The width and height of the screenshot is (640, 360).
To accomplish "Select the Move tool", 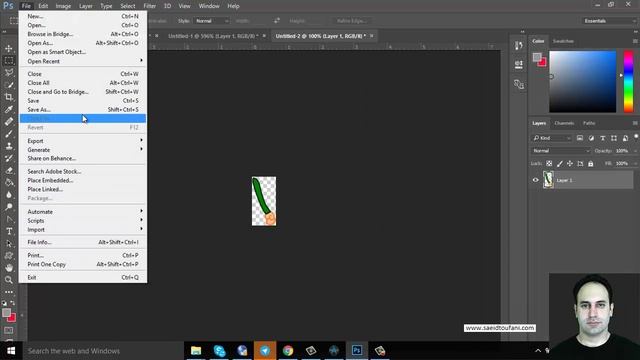I will (9, 48).
